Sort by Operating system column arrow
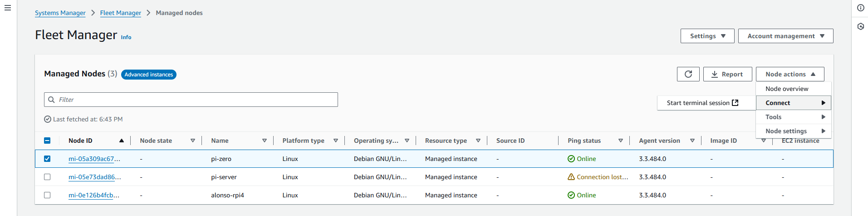 [407, 141]
